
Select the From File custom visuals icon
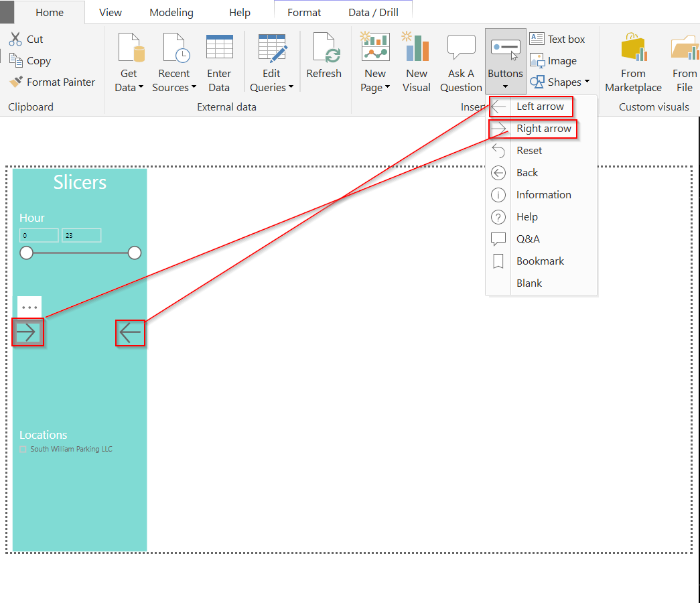(683, 60)
